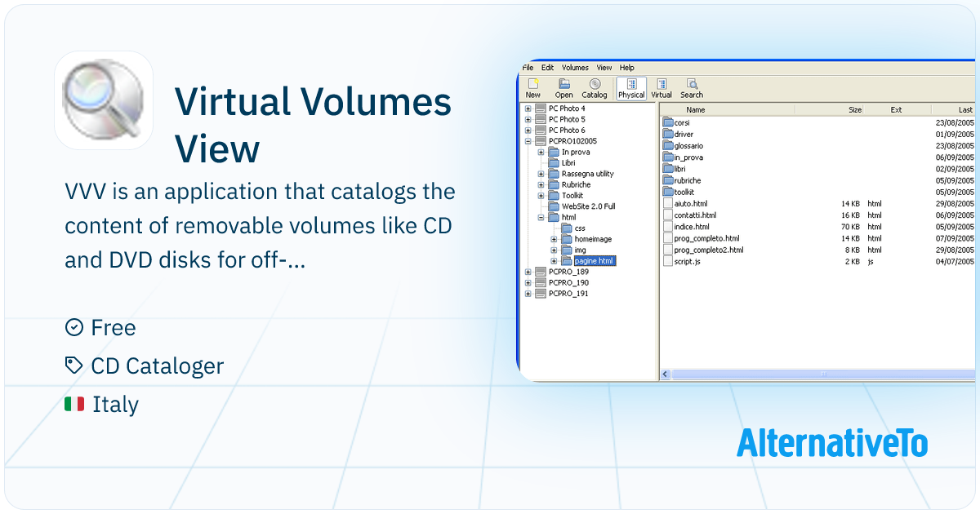Click the CD Cataloger tag icon

(x=74, y=366)
